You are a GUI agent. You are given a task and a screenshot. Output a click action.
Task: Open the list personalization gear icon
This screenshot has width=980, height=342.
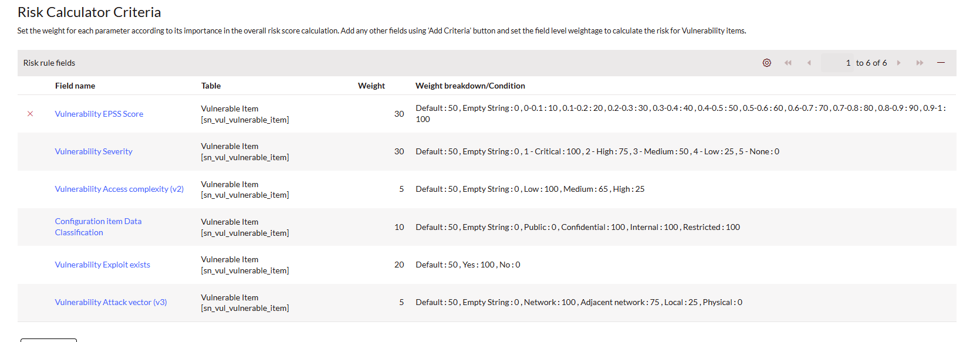(767, 63)
